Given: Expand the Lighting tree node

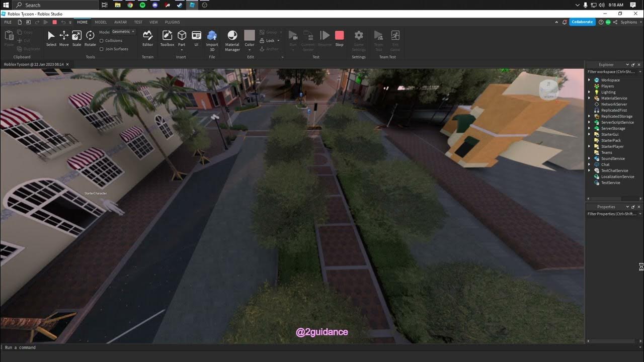Looking at the screenshot, I should pos(590,92).
